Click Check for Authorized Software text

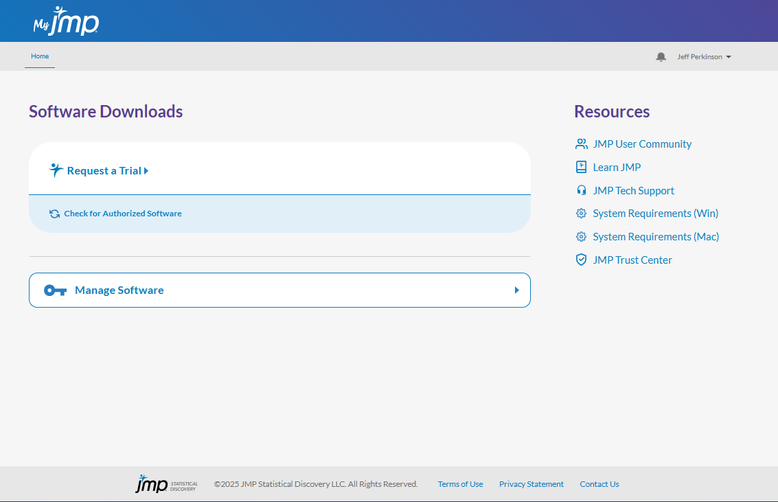[x=123, y=214]
